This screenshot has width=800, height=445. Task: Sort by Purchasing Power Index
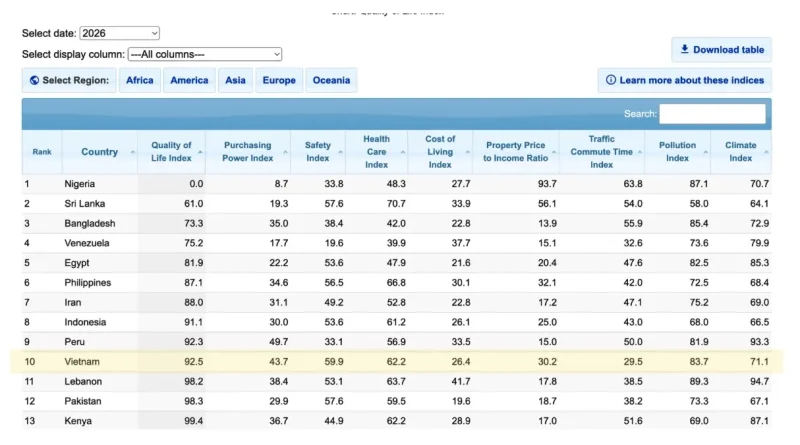tap(247, 152)
